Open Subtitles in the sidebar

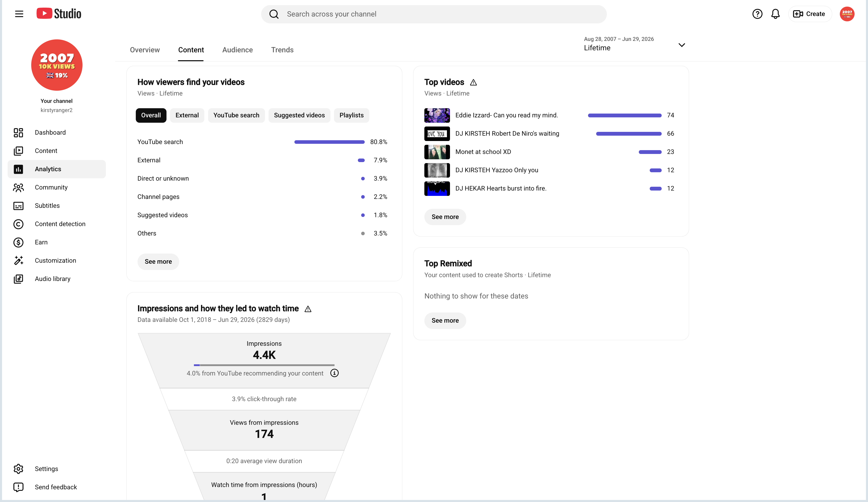(x=57, y=206)
